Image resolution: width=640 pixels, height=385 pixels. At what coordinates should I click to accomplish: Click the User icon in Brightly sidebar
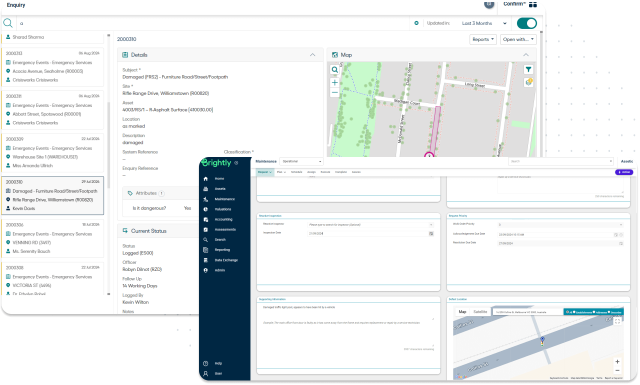206,374
